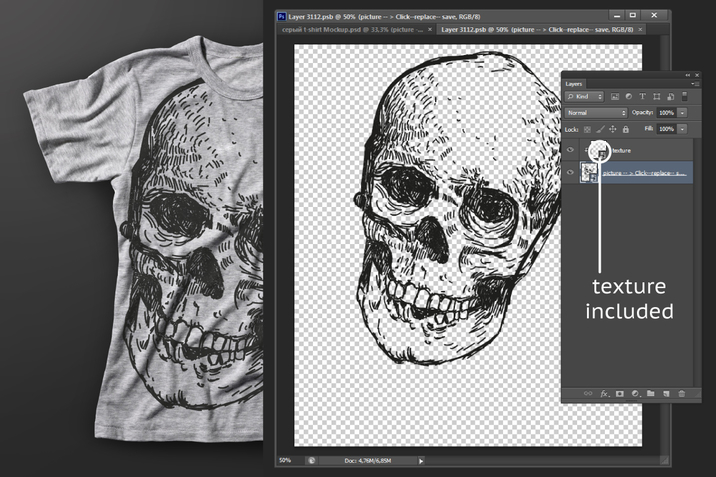Add a layer mask
716x477 pixels.
[x=619, y=394]
